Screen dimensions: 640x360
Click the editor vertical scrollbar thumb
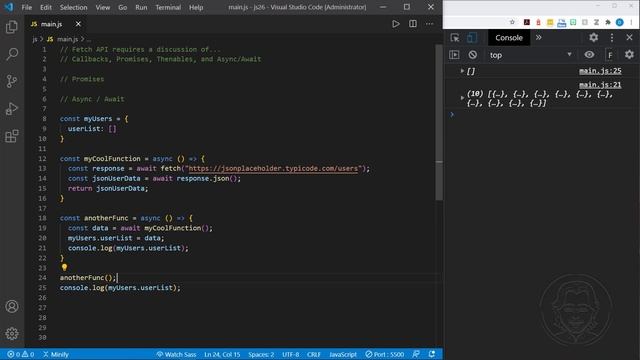point(439,122)
